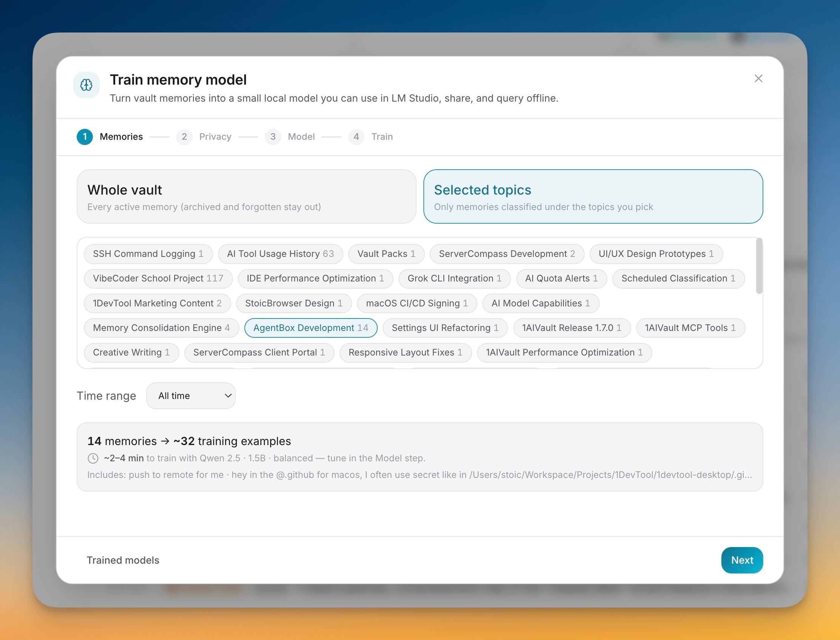Screen dimensions: 840x640
Task: Select the SSH Command Logging topic
Action: [148, 254]
